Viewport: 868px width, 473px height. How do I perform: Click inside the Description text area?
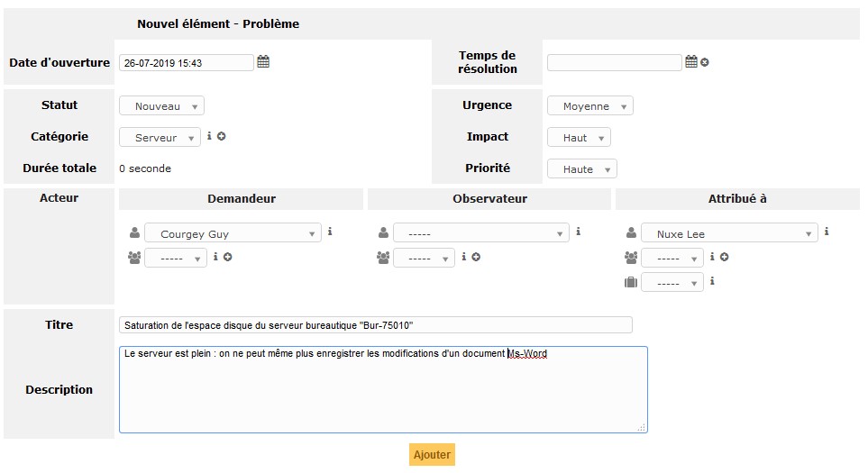click(x=383, y=389)
